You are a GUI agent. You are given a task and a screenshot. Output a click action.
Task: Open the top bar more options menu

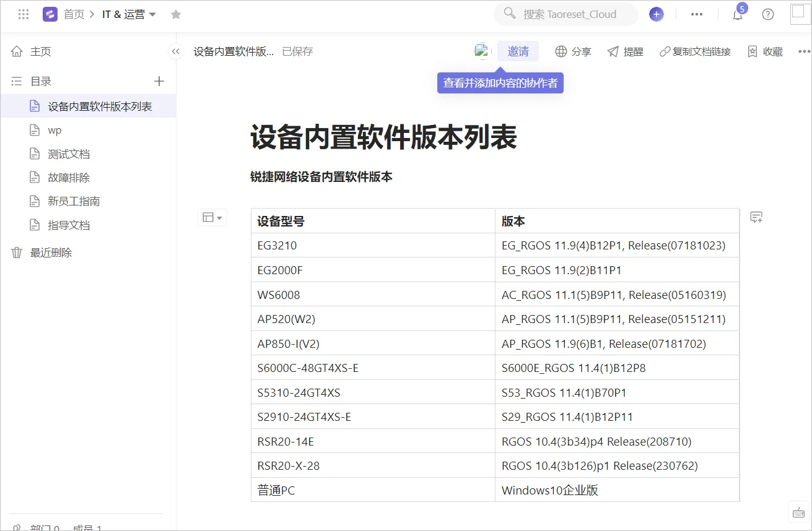pos(697,14)
